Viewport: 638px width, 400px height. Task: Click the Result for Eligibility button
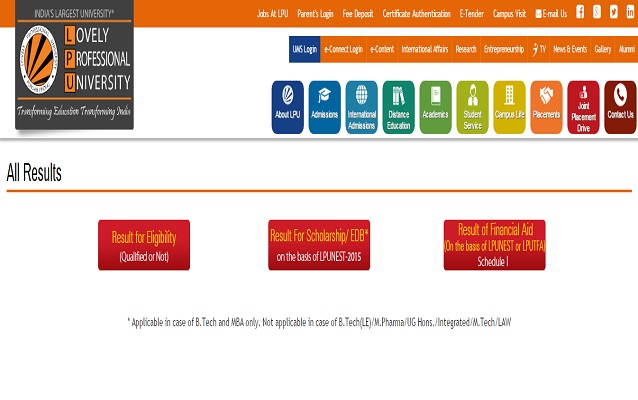(143, 245)
